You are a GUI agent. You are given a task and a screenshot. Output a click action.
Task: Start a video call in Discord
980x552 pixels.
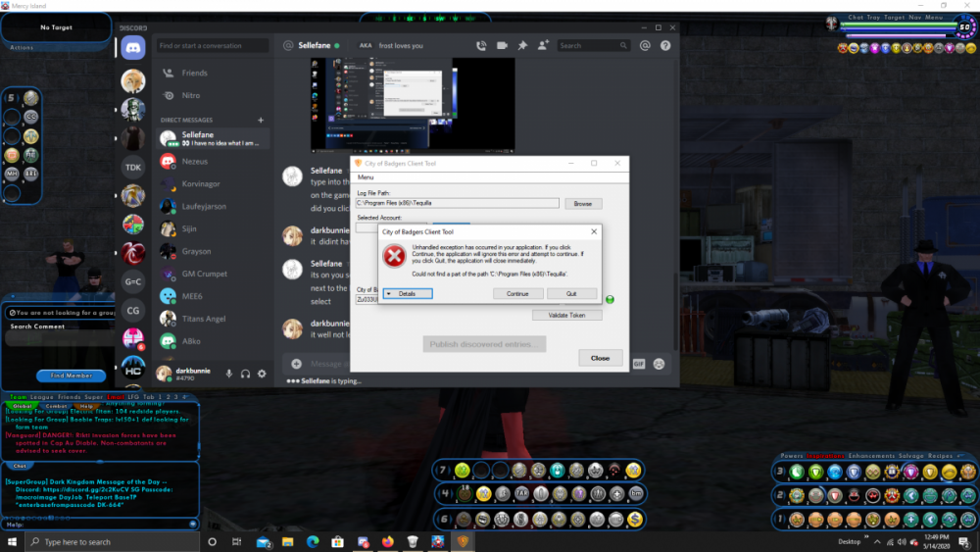point(502,46)
